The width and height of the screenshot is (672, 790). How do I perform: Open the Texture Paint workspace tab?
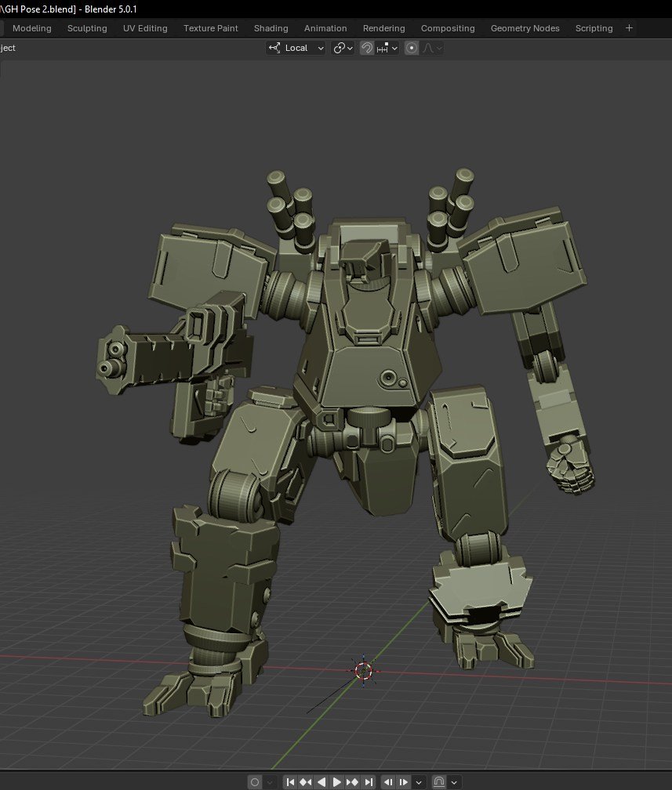[211, 28]
